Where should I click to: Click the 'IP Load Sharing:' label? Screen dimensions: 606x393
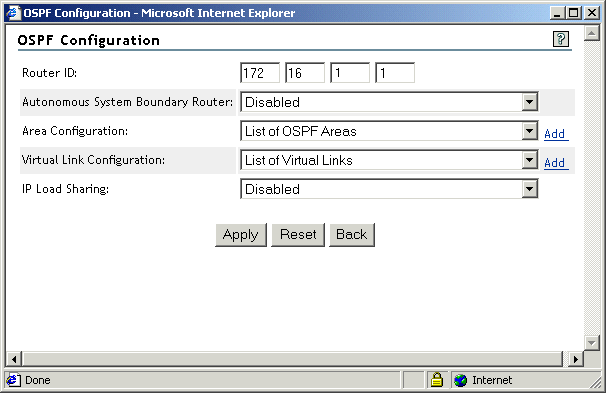(65, 189)
